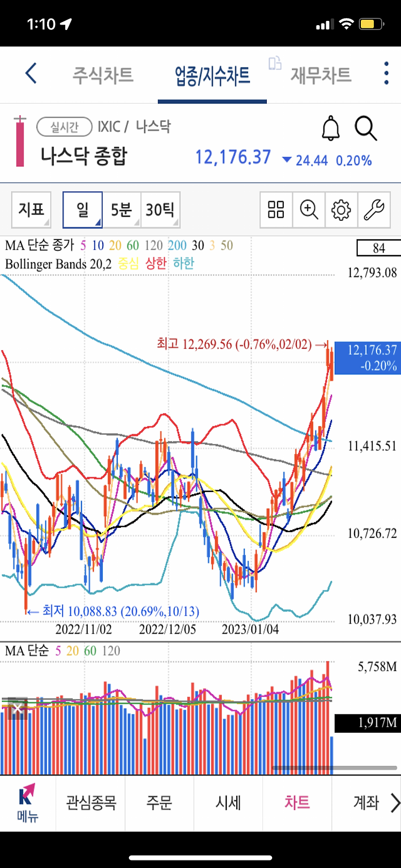Tap the blue current price tag 12,176.37

point(367,358)
